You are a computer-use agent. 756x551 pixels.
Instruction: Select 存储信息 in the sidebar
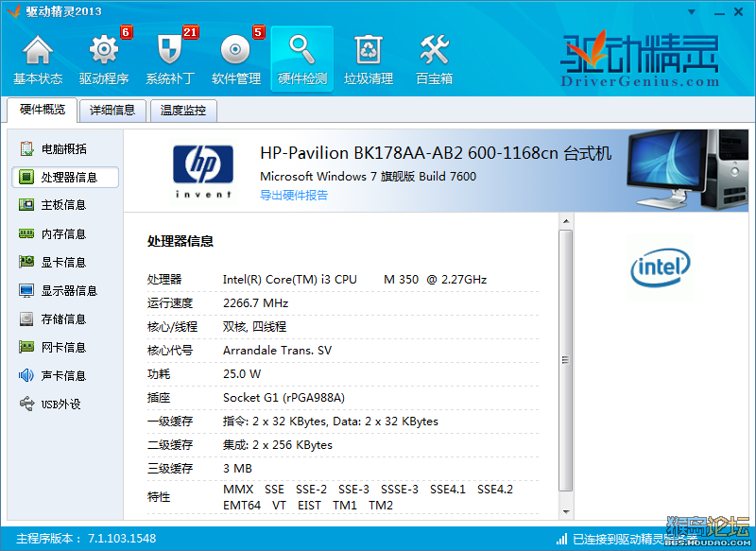tap(64, 319)
